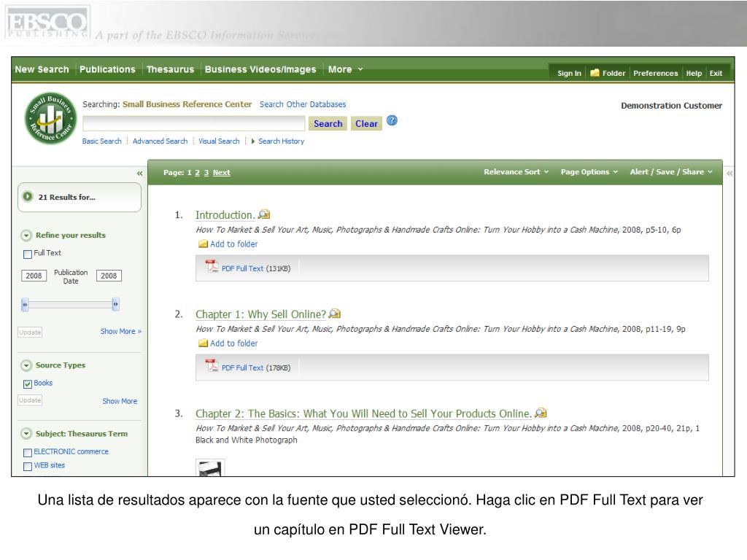Click the Small Business Reference Center logo
The width and height of the screenshot is (747, 560).
coord(50,118)
